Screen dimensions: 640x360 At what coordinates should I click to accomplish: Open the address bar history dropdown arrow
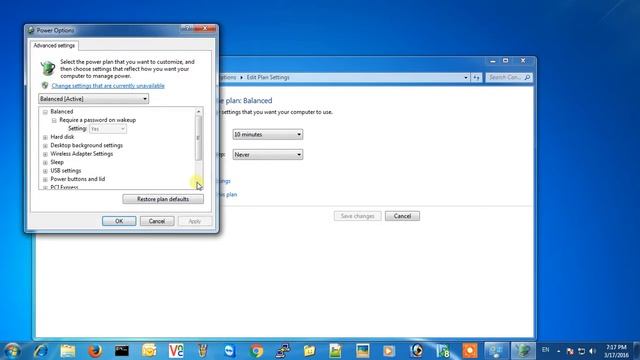(466, 77)
